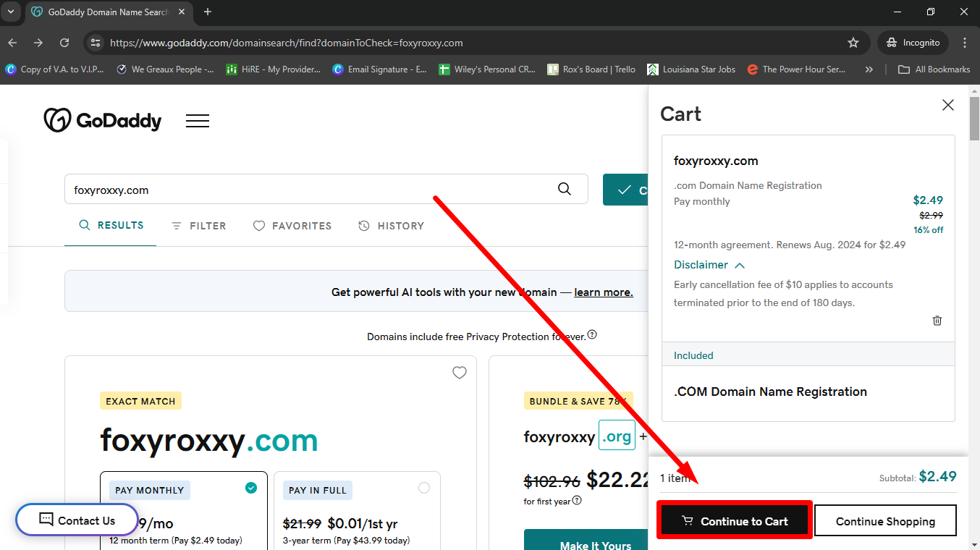This screenshot has width=980, height=550.
Task: Click the EXACT MATCH badge
Action: 140,401
